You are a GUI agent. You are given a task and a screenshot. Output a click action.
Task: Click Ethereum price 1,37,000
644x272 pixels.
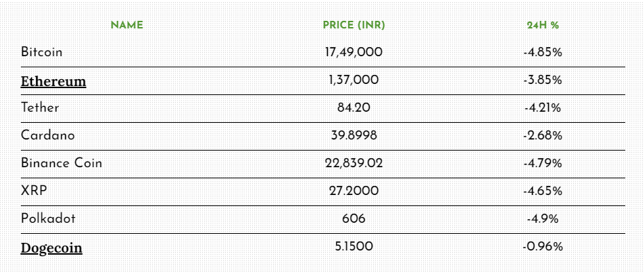pyautogui.click(x=354, y=80)
